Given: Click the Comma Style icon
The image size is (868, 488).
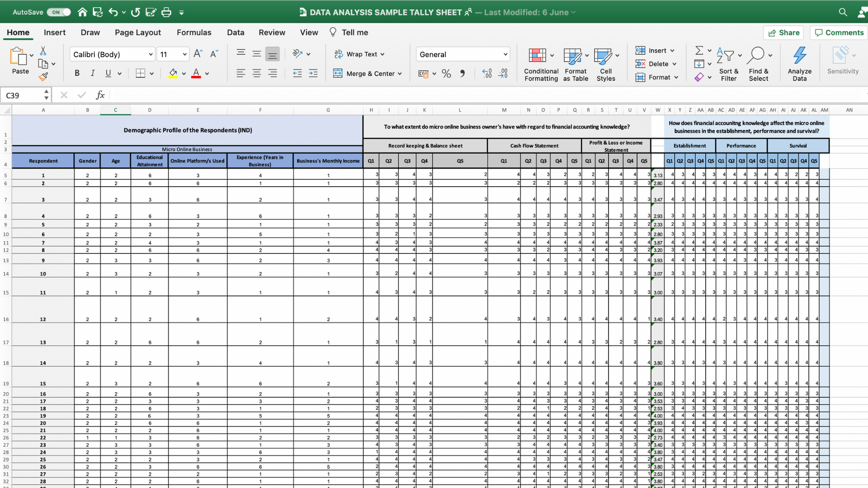Looking at the screenshot, I should (x=462, y=73).
